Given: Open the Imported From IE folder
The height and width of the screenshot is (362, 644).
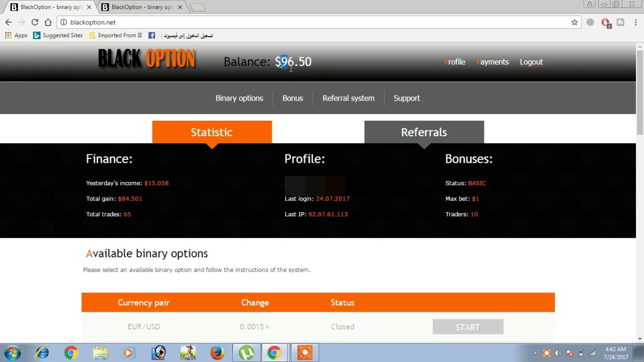Looking at the screenshot, I should pos(116,35).
